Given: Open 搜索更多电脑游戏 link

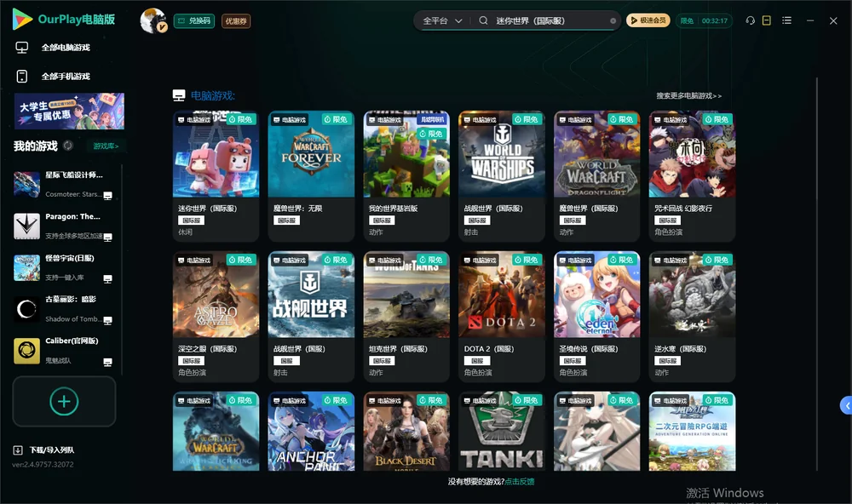Looking at the screenshot, I should (688, 95).
